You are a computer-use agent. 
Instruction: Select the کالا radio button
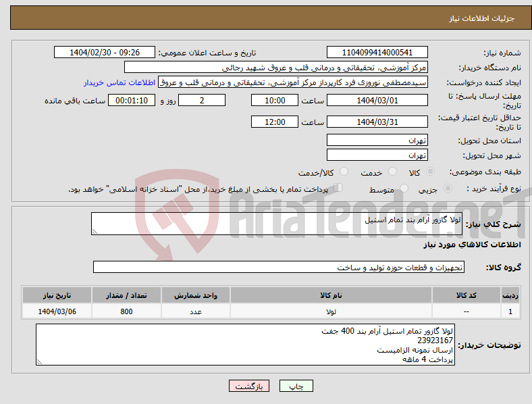(x=430, y=172)
